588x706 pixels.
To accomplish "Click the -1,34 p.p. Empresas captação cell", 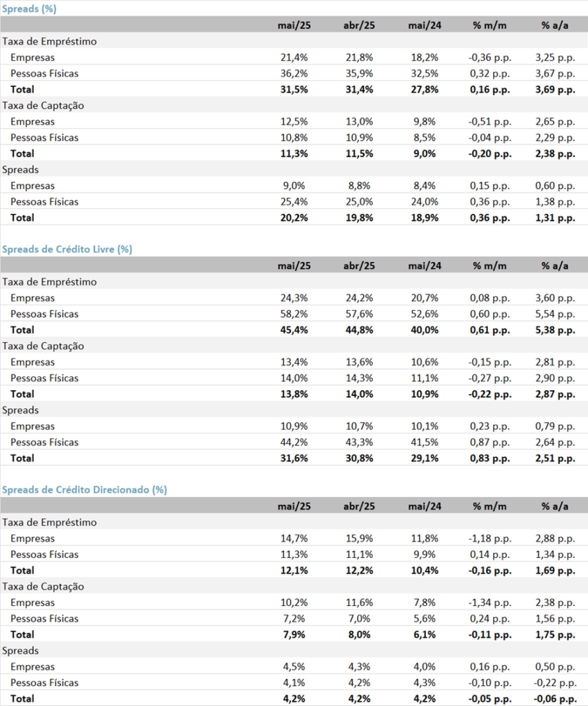I will (x=489, y=603).
